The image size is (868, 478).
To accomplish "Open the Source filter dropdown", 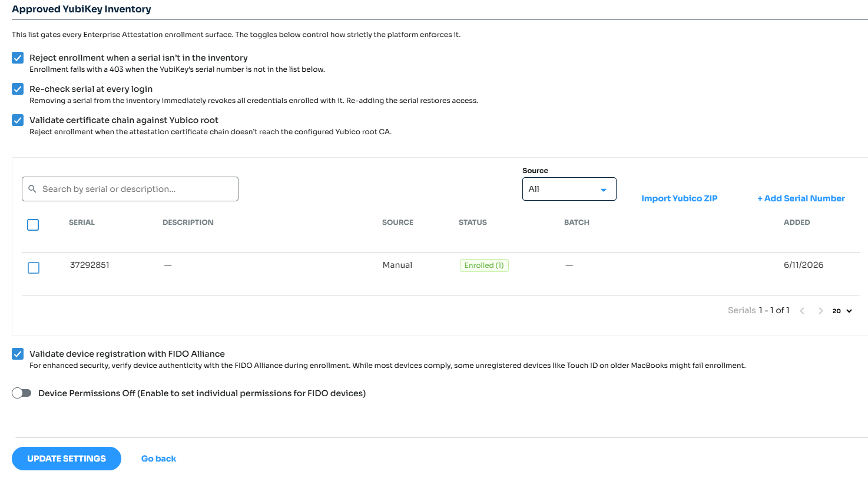I will tap(569, 189).
